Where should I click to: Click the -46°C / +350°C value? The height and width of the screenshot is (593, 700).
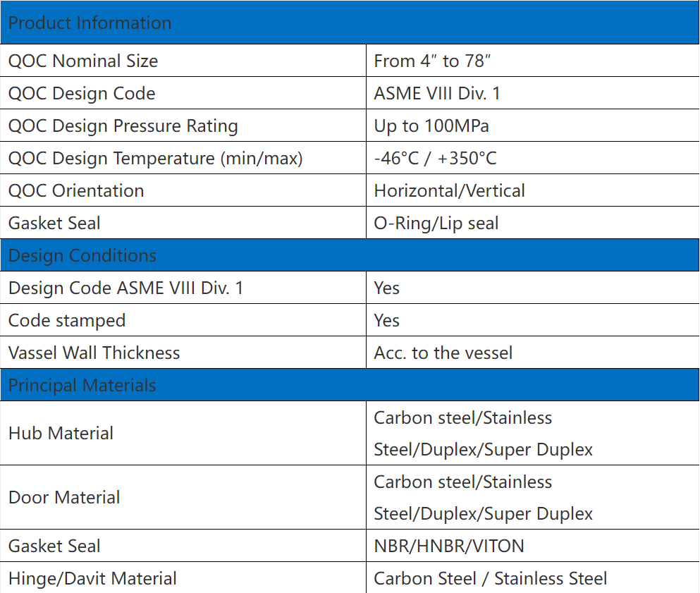(435, 159)
